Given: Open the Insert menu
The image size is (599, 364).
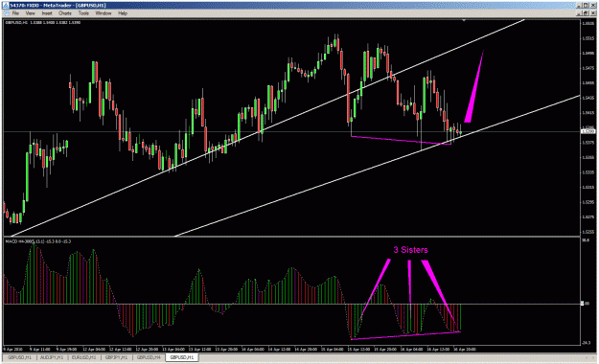Looking at the screenshot, I should click(47, 13).
